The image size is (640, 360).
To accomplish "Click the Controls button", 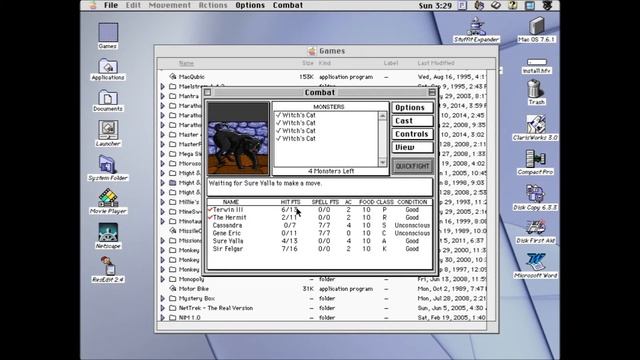I will tap(412, 134).
